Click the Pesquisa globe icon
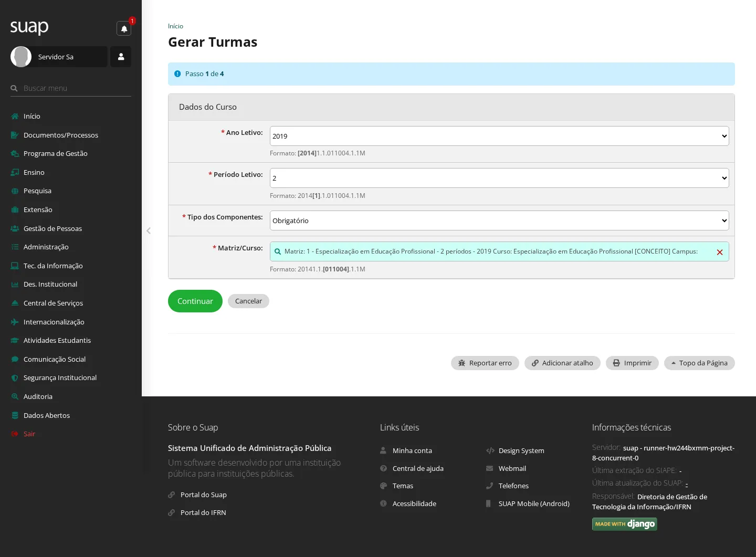Image resolution: width=756 pixels, height=557 pixels. [x=15, y=191]
